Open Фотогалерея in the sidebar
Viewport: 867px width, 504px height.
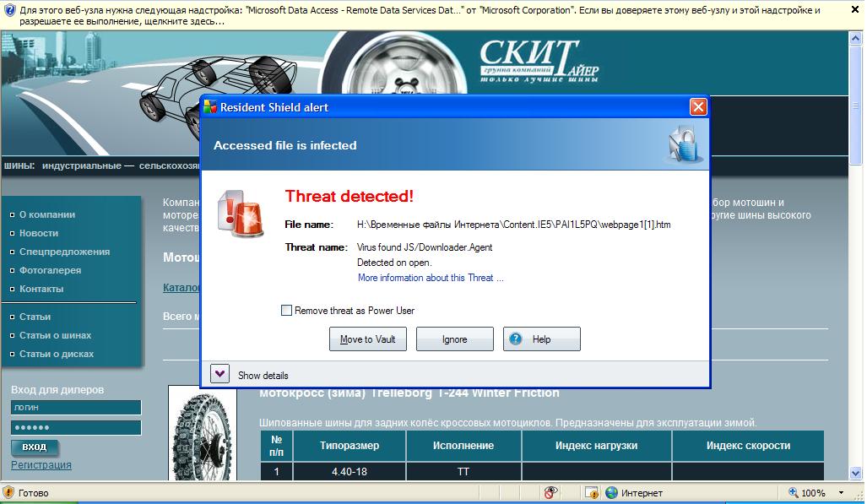[51, 270]
